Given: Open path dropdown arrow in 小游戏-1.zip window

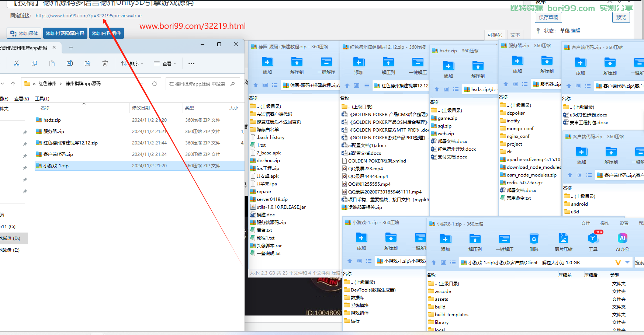Looking at the screenshot, I should click(627, 262).
